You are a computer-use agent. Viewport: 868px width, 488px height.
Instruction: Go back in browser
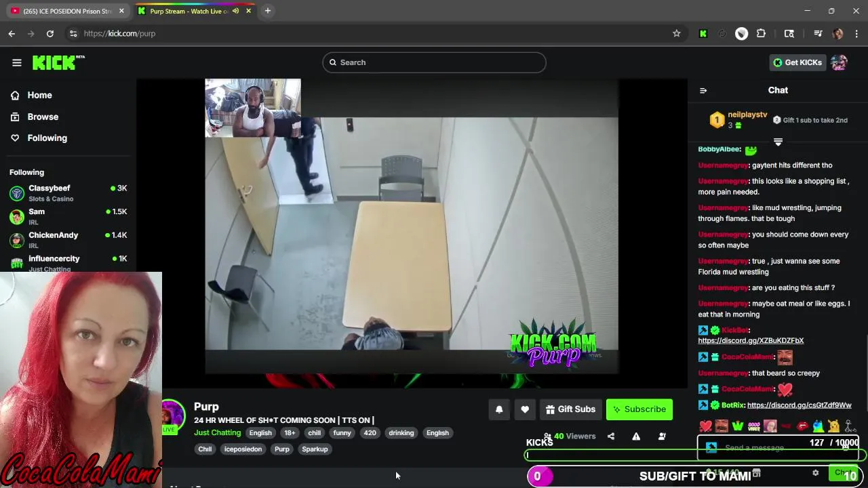pyautogui.click(x=12, y=33)
